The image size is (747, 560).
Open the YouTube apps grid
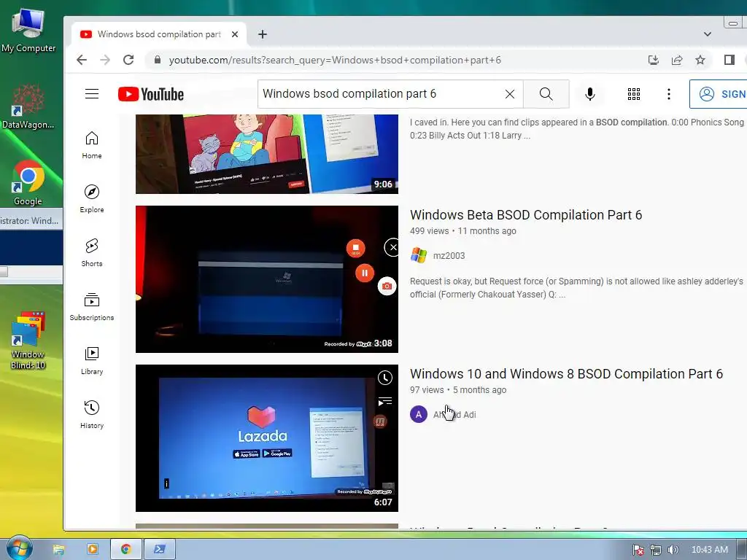[634, 94]
